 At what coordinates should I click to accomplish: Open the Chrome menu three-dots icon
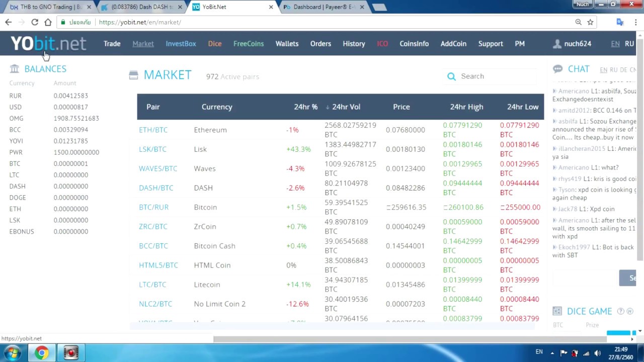636,22
